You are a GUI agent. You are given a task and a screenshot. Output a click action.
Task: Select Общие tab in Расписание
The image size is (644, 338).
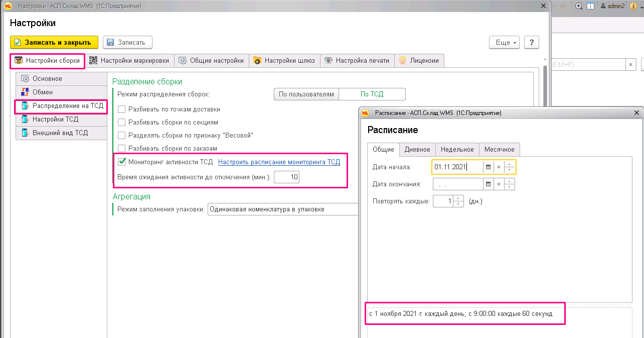[384, 150]
